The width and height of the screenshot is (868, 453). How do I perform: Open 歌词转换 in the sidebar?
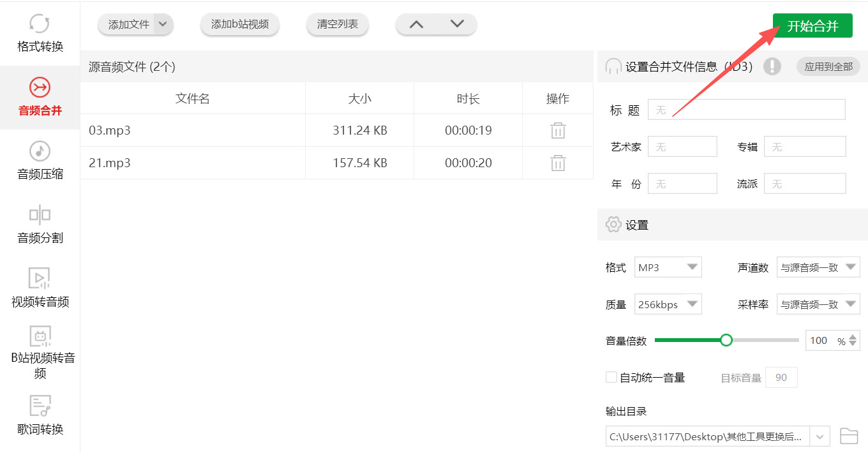(40, 416)
